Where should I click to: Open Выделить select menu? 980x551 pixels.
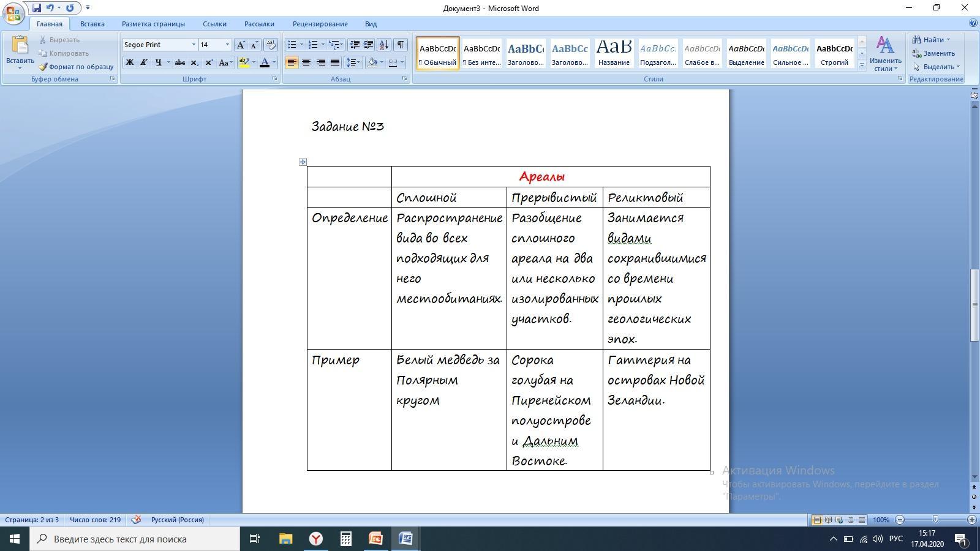[936, 67]
